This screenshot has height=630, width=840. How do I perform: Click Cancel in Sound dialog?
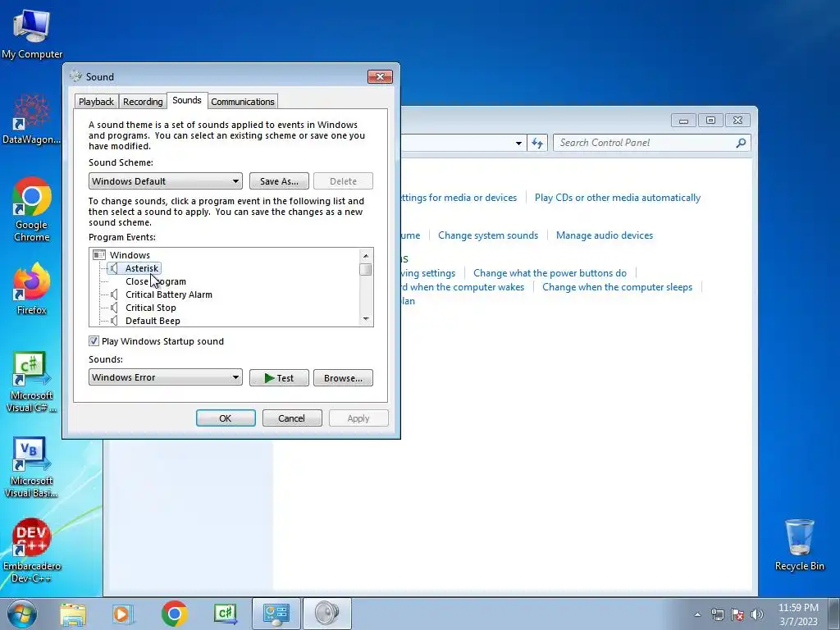[x=292, y=418]
